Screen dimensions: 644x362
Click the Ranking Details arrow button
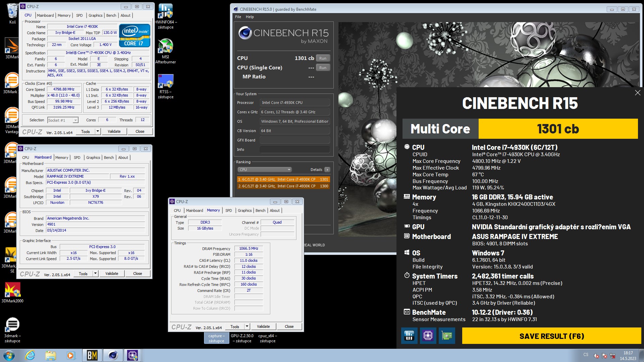[327, 170]
